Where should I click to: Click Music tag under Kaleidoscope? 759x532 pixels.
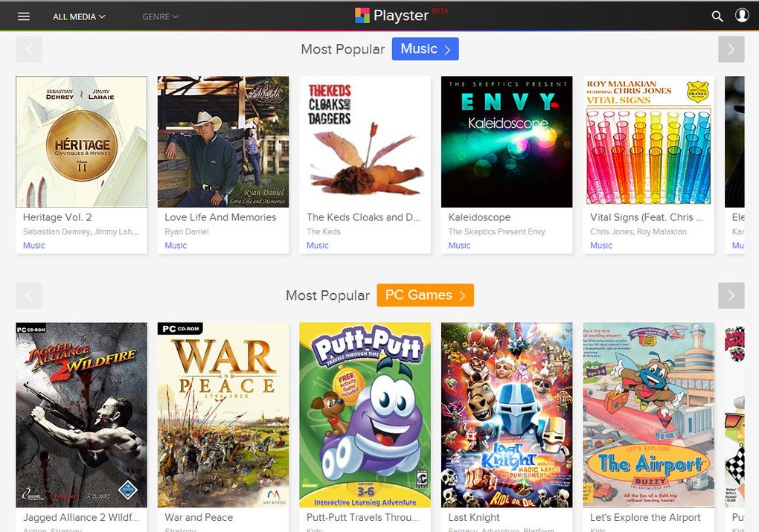(459, 246)
